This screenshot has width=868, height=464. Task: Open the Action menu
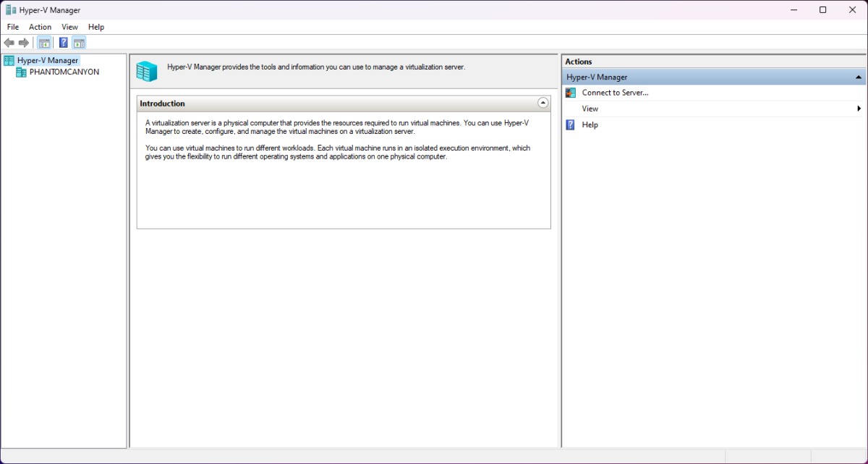[40, 27]
